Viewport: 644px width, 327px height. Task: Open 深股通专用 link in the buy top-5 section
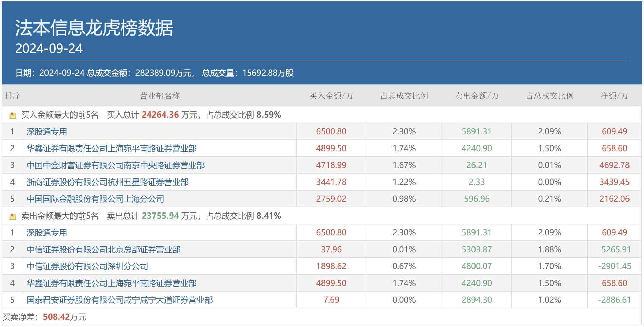click(47, 132)
